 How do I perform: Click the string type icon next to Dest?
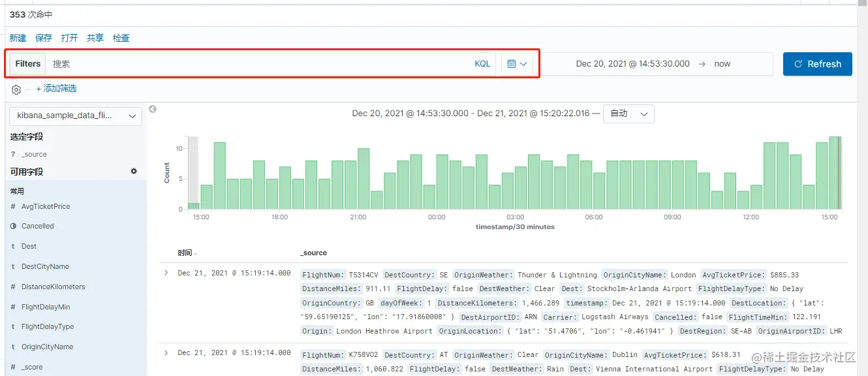tap(13, 246)
